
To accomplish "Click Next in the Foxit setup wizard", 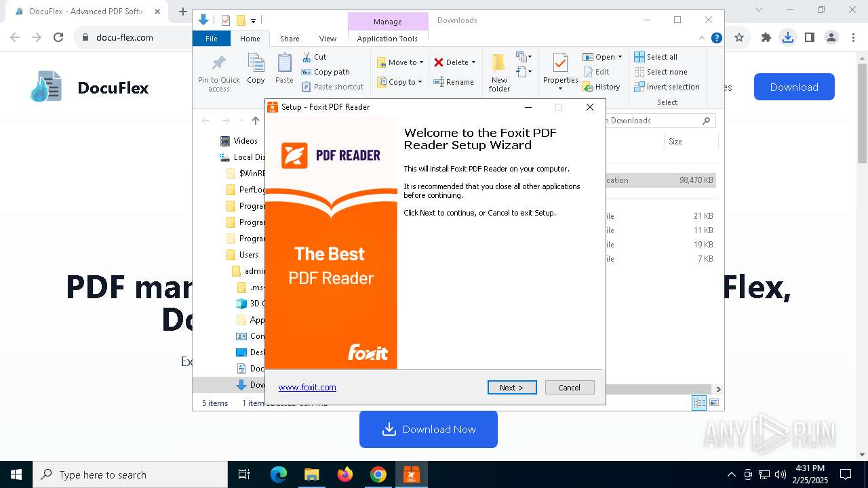I will point(512,388).
